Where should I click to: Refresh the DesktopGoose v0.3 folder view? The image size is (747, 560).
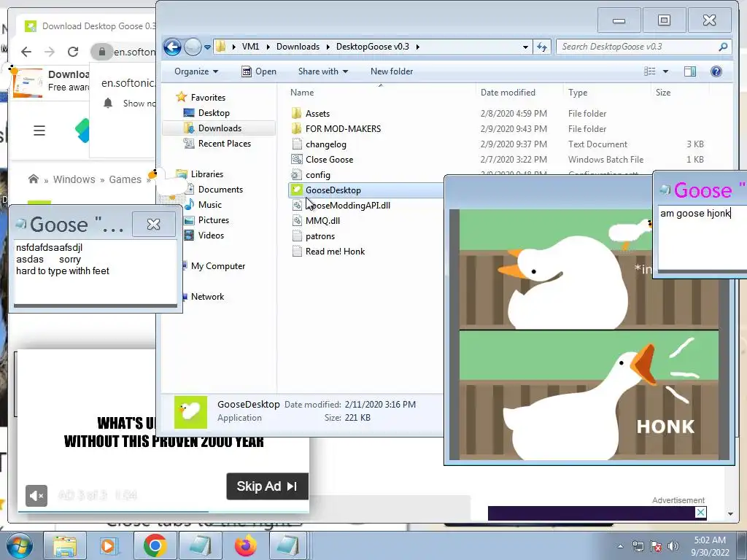tap(542, 47)
